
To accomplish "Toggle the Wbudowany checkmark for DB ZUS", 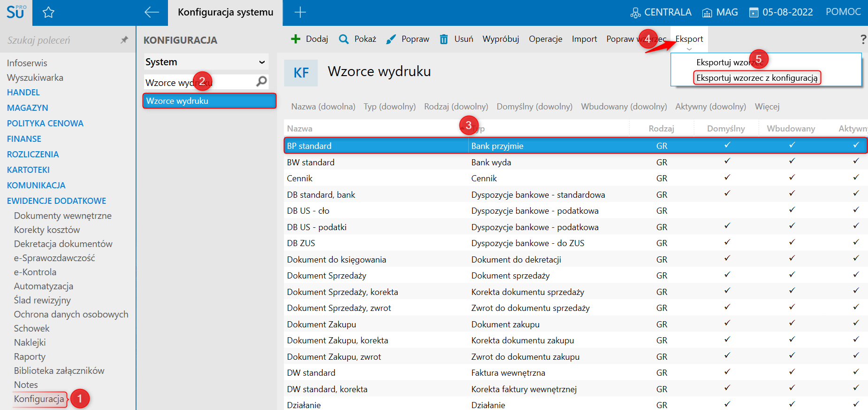I will click(x=792, y=242).
